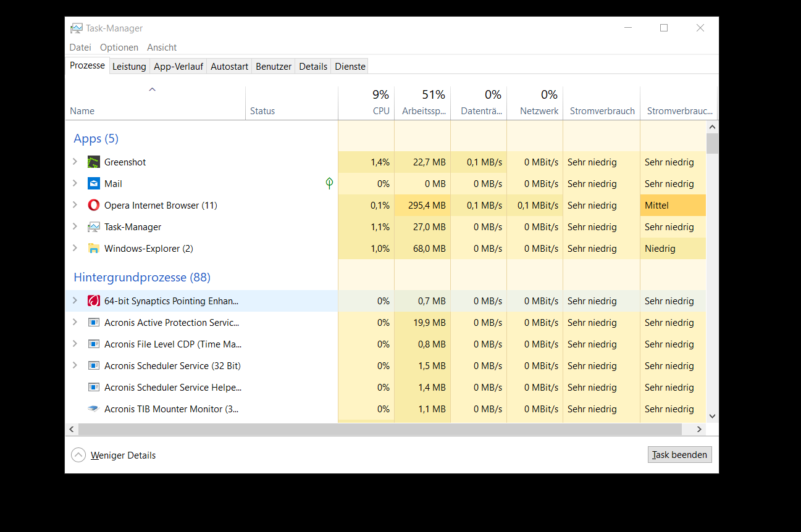Image resolution: width=801 pixels, height=532 pixels.
Task: Click the Apps (5) group heading
Action: [x=96, y=138]
